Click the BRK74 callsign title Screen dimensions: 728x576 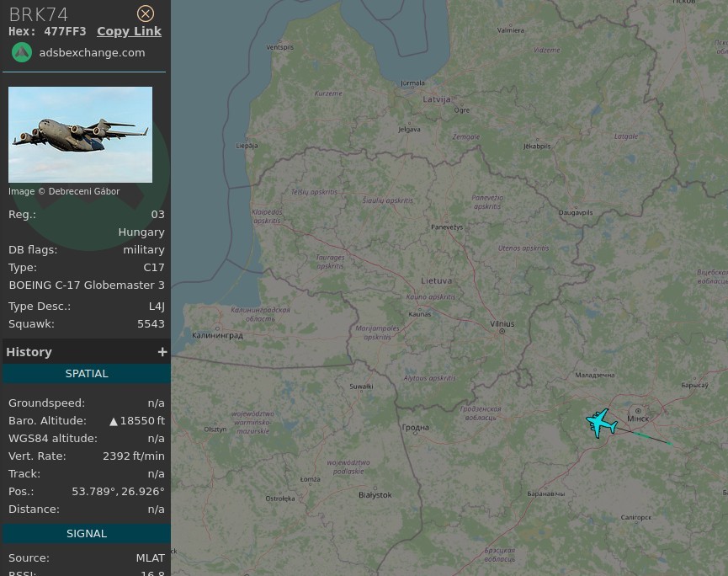[39, 14]
